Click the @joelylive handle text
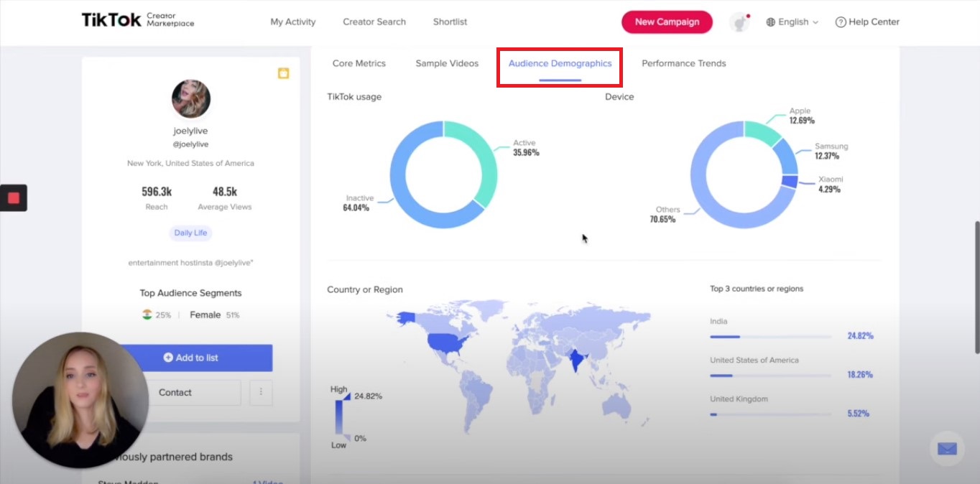Viewport: 980px width, 484px height. pyautogui.click(x=191, y=144)
